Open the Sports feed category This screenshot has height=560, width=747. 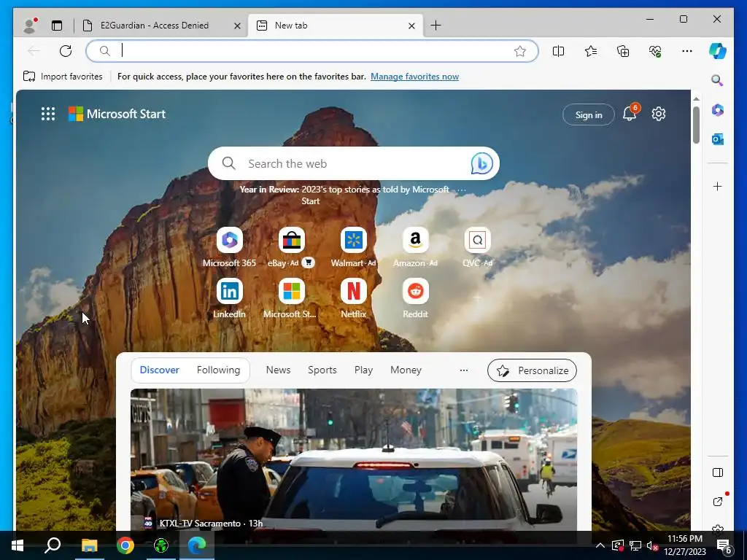322,370
